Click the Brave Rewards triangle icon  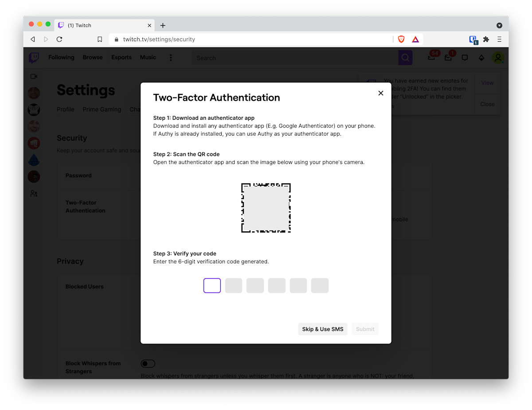pos(415,39)
